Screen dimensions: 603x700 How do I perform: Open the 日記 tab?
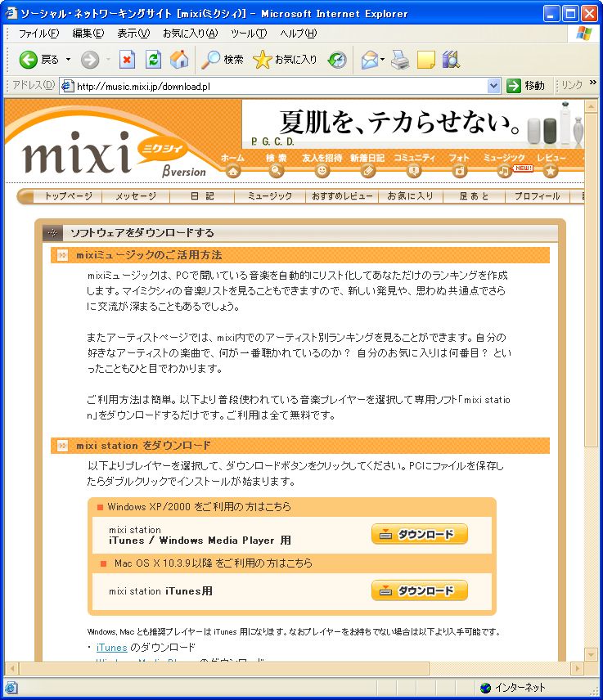click(202, 196)
